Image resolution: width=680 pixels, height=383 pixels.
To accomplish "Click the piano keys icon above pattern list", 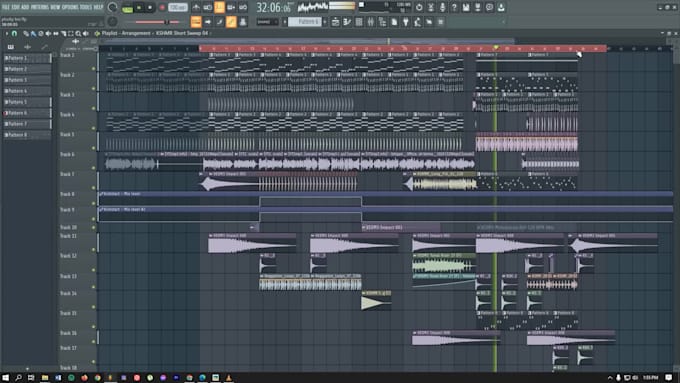I will [x=11, y=47].
